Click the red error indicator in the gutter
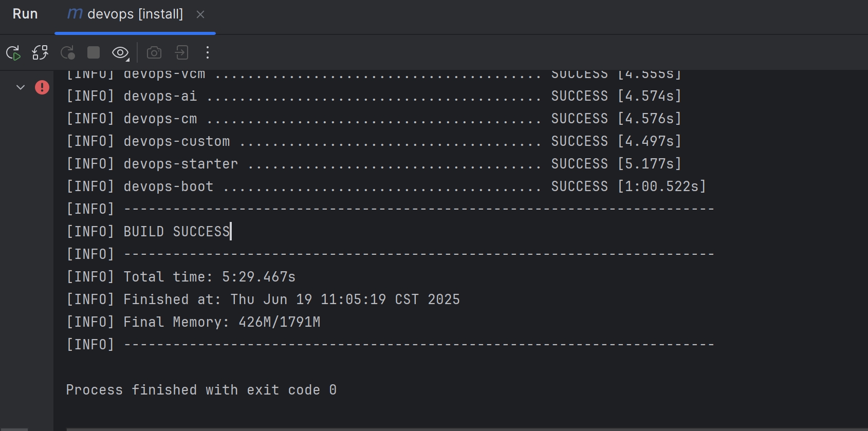 coord(43,87)
